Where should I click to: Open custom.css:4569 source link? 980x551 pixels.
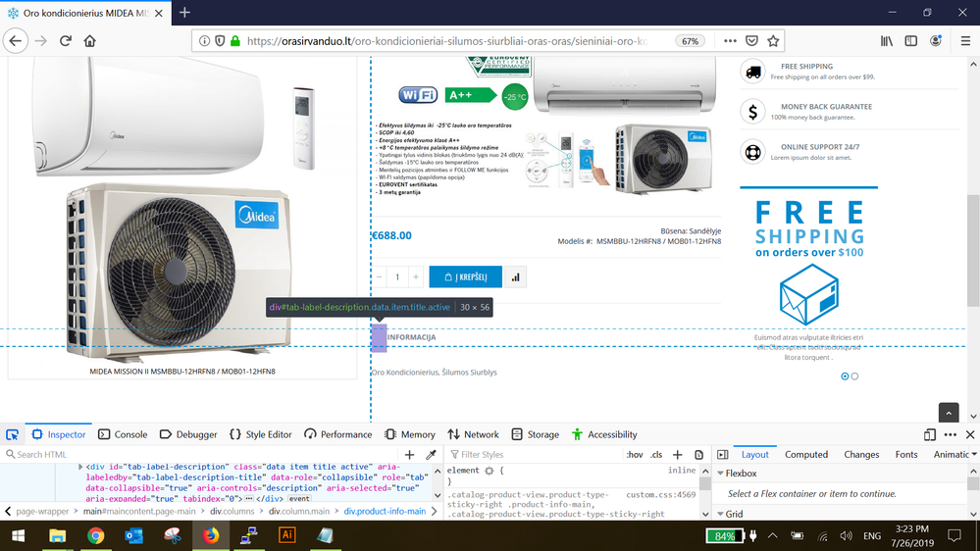[x=660, y=495]
